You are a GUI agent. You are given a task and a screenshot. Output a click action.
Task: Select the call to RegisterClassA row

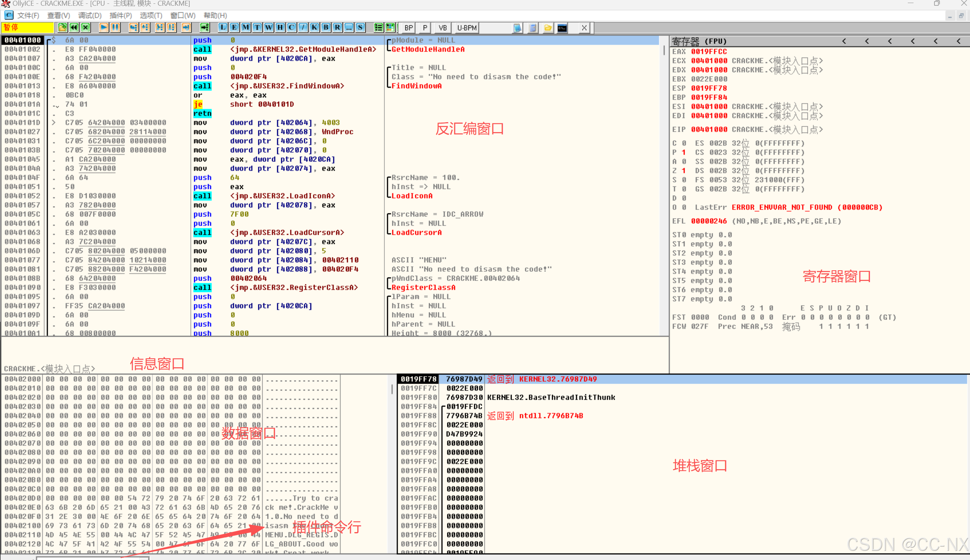pos(331,287)
